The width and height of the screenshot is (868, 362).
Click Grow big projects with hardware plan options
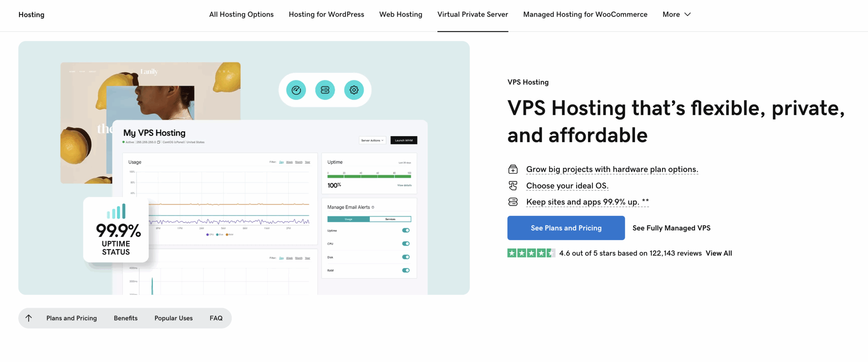[612, 169]
